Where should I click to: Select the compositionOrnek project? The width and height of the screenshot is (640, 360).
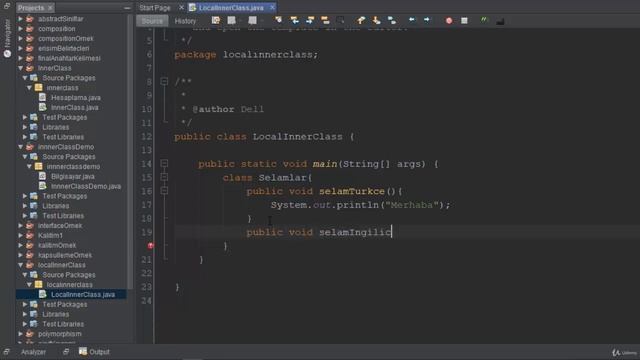[65, 38]
